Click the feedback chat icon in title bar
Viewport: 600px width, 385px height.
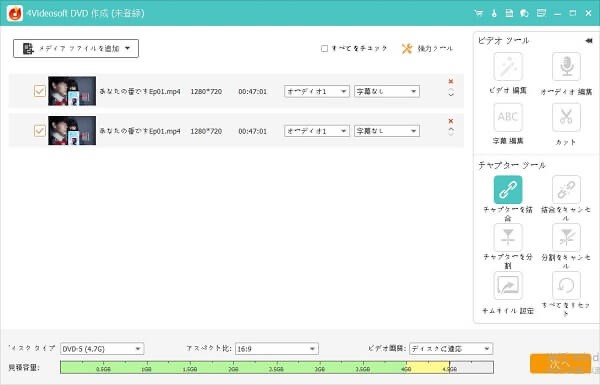click(524, 13)
